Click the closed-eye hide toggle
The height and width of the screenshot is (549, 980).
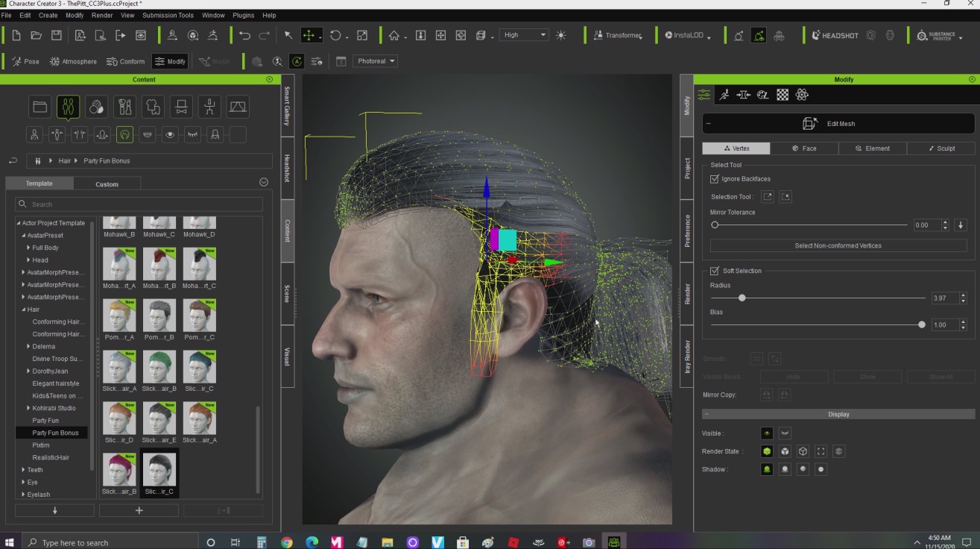pos(785,433)
